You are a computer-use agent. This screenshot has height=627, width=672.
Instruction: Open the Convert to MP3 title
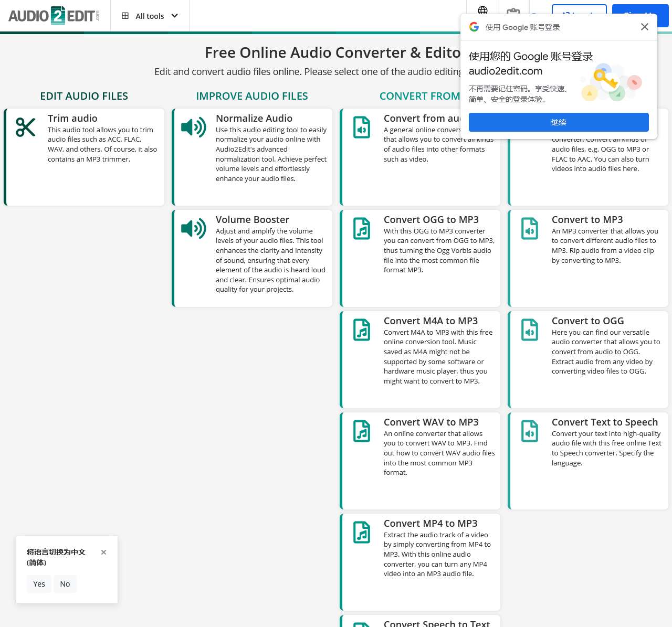pyautogui.click(x=587, y=220)
